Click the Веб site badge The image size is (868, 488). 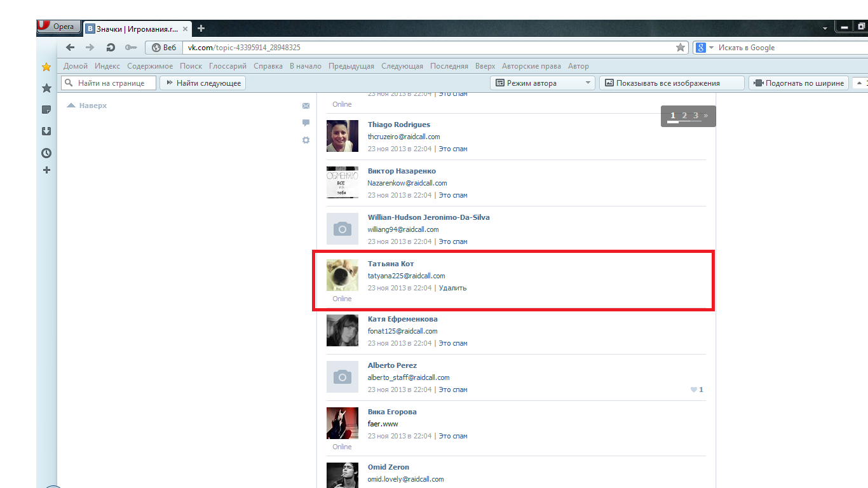[164, 48]
